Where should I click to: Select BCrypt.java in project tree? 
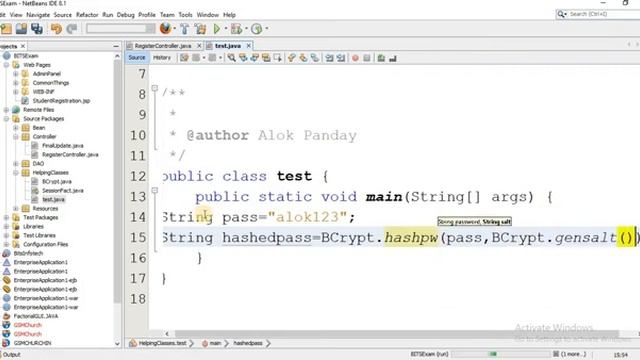click(57, 182)
